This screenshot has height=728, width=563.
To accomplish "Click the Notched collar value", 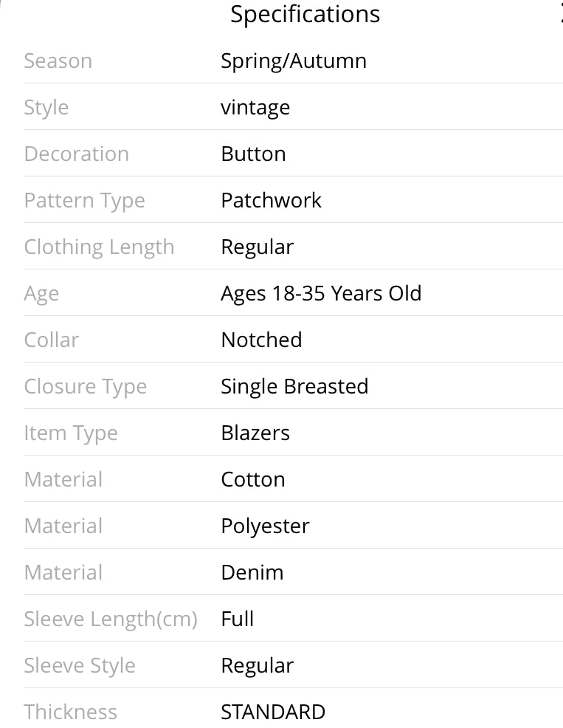I will tap(261, 340).
